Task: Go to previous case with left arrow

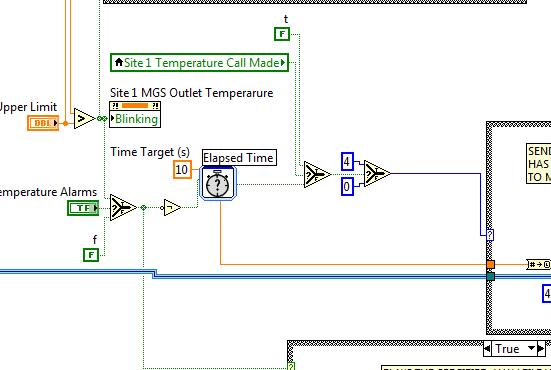Action: (487, 349)
